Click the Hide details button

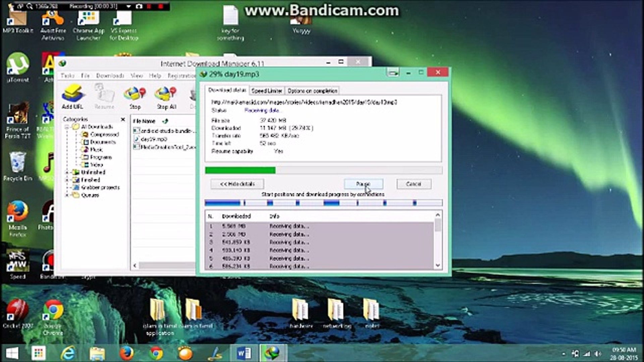[x=237, y=184]
